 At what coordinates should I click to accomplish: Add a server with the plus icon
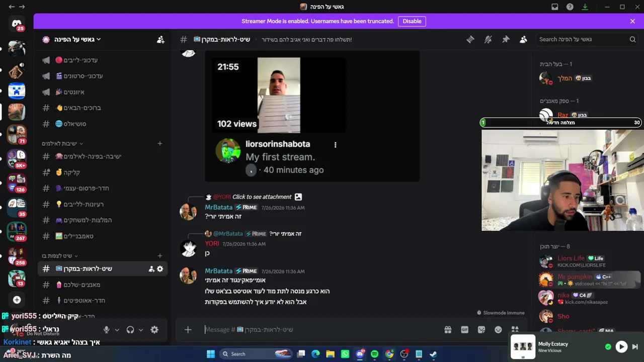(17, 300)
